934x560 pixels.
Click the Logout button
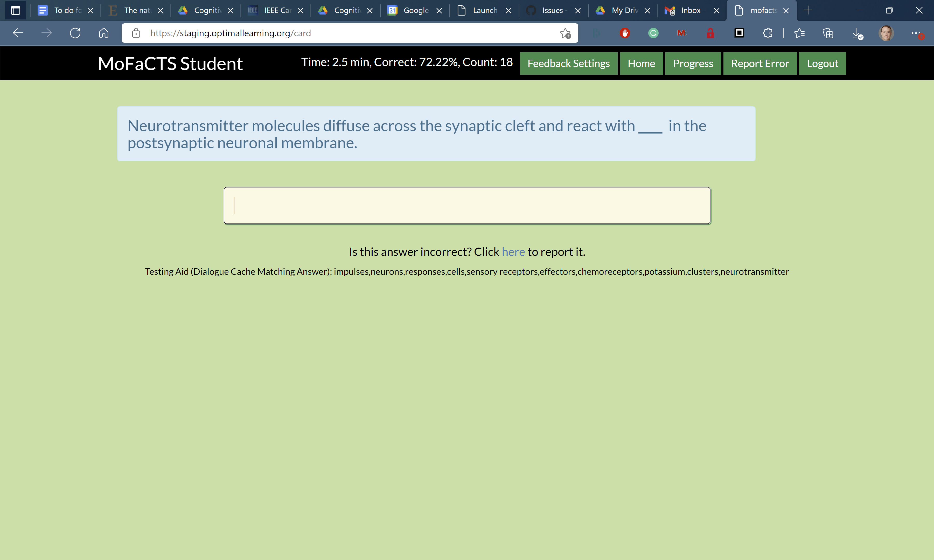click(822, 63)
